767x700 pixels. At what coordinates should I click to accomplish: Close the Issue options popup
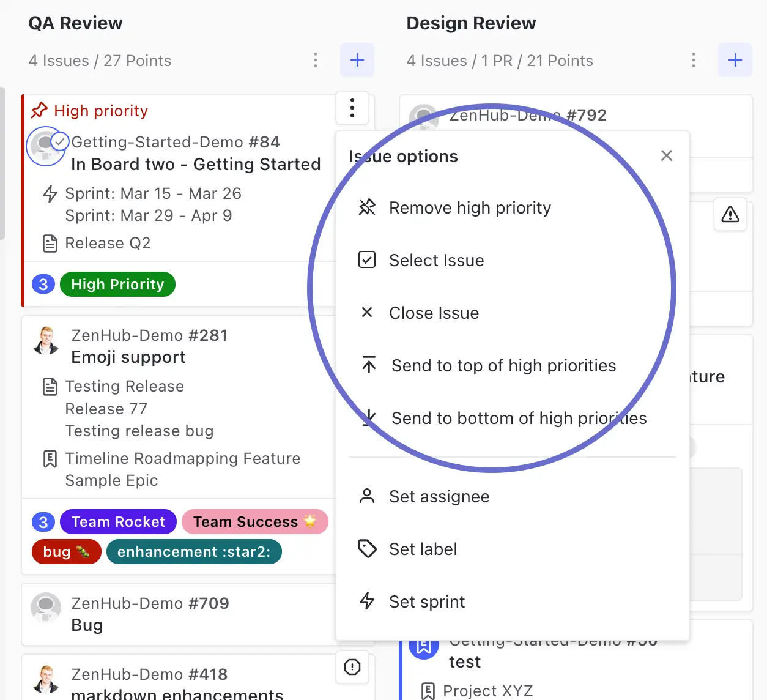click(667, 156)
